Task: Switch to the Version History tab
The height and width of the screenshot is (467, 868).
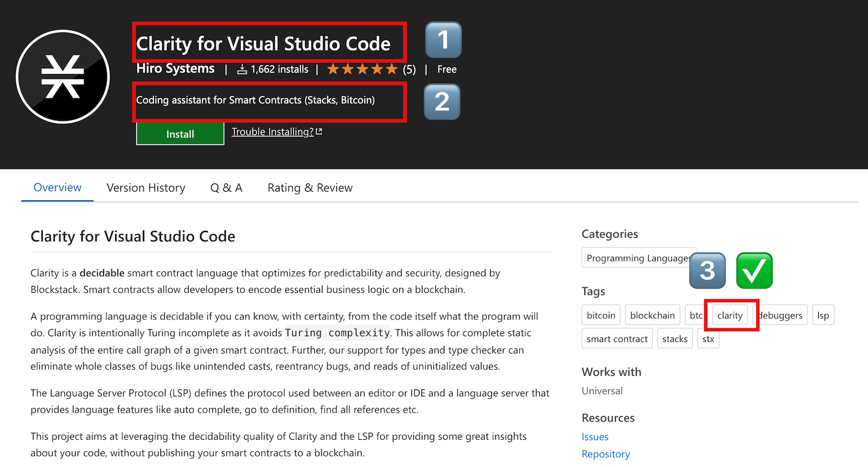Action: 145,187
